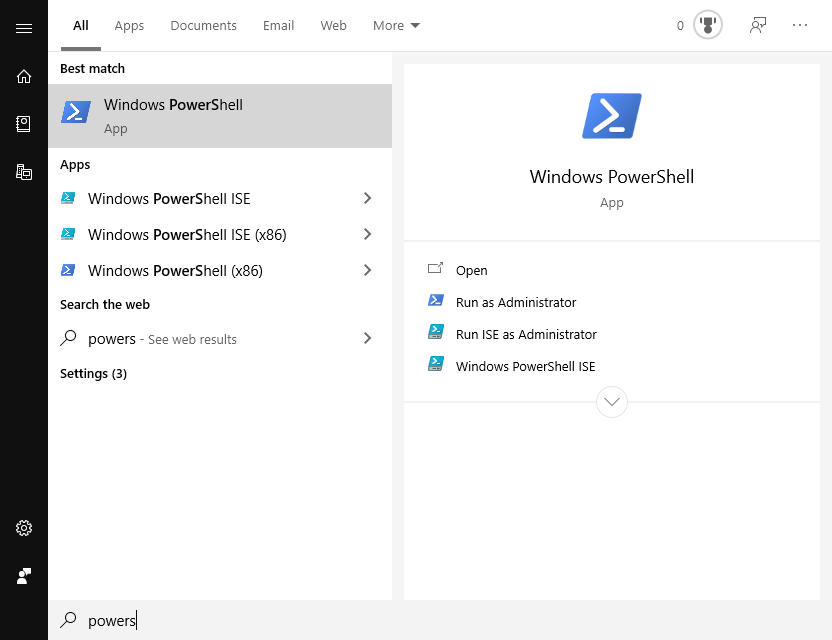Click the feedback person icon at top

tap(757, 25)
